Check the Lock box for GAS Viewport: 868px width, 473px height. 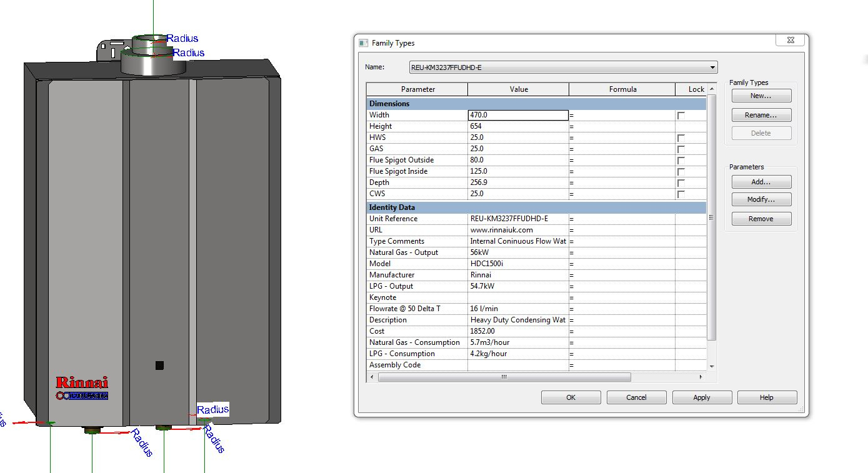click(x=681, y=149)
